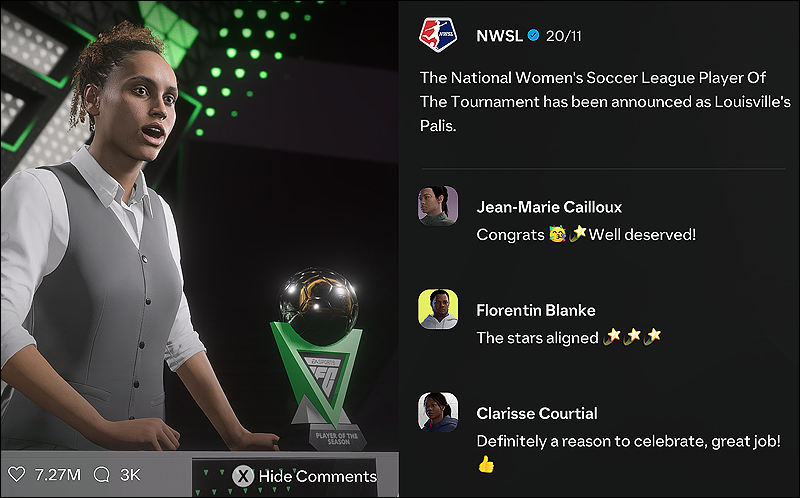Click the NWSL account name
Image resolution: width=800 pixels, height=498 pixels.
499,36
